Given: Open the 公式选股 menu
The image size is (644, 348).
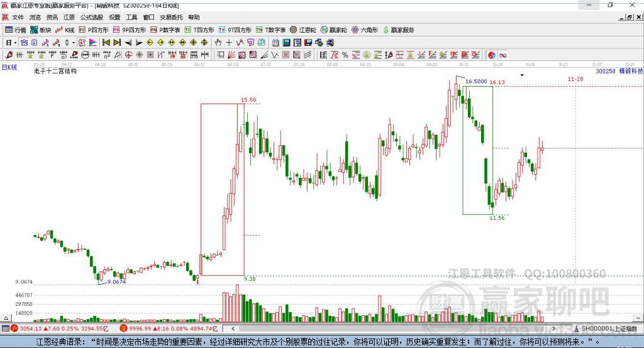Looking at the screenshot, I should tap(92, 17).
